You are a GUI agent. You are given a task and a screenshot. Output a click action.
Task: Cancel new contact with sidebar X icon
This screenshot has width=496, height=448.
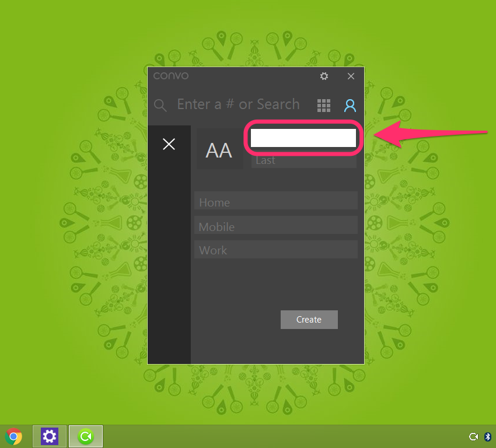169,144
